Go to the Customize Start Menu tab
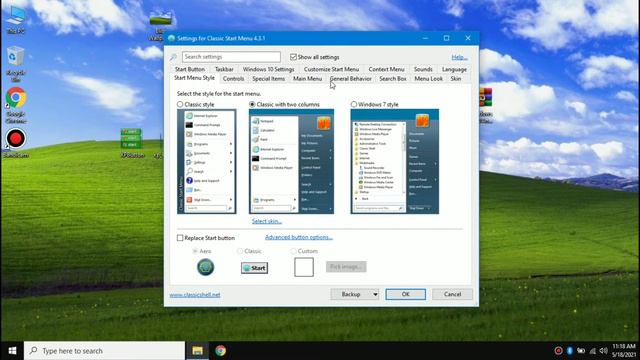This screenshot has width=640, height=360. (331, 69)
